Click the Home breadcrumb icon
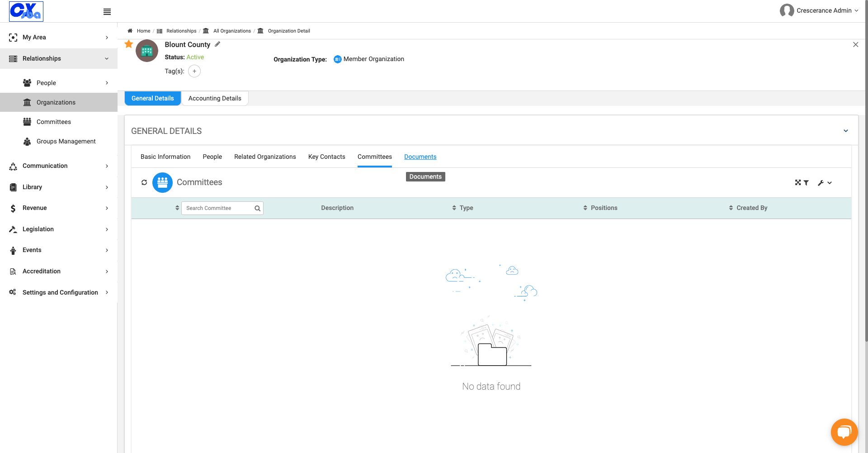The width and height of the screenshot is (868, 453). [x=130, y=31]
